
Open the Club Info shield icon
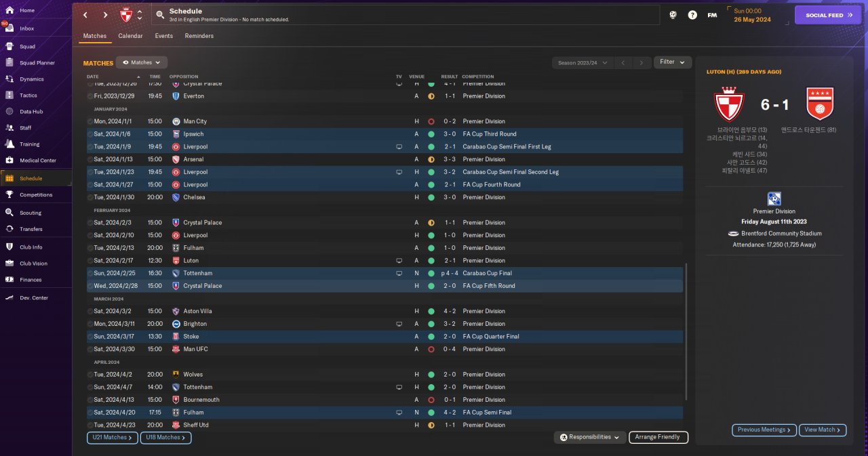[9, 247]
